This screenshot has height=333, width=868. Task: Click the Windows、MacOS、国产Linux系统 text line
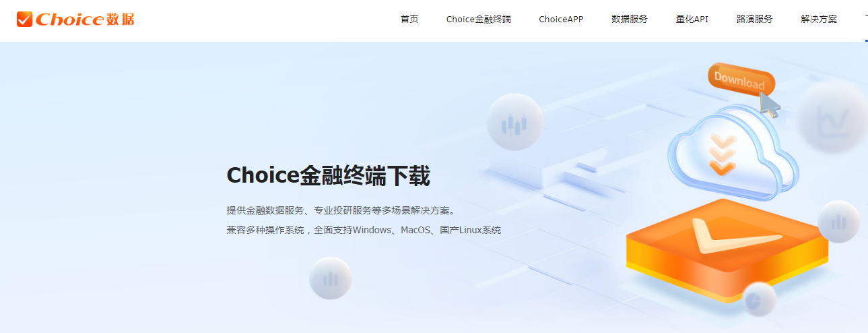(x=364, y=230)
